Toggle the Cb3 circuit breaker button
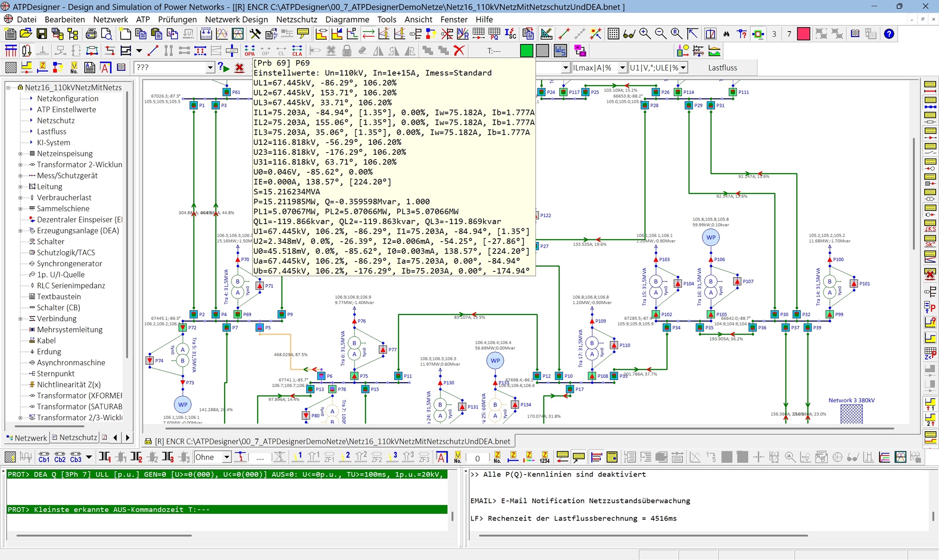Screen dimensions: 939x560 (x=76, y=457)
